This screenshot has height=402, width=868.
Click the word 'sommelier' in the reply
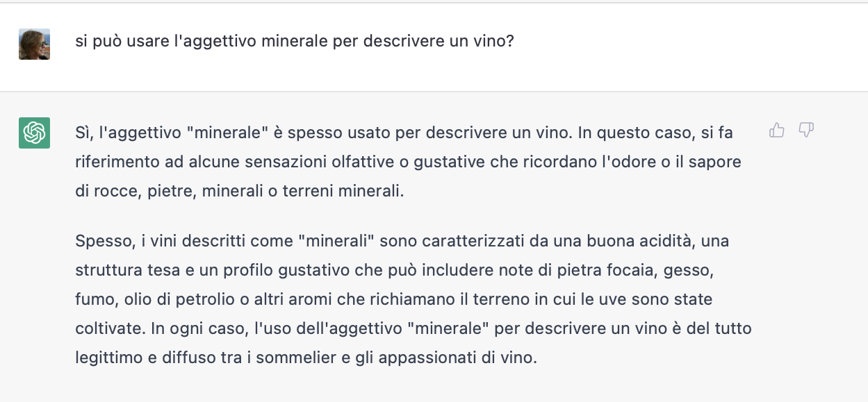286,358
